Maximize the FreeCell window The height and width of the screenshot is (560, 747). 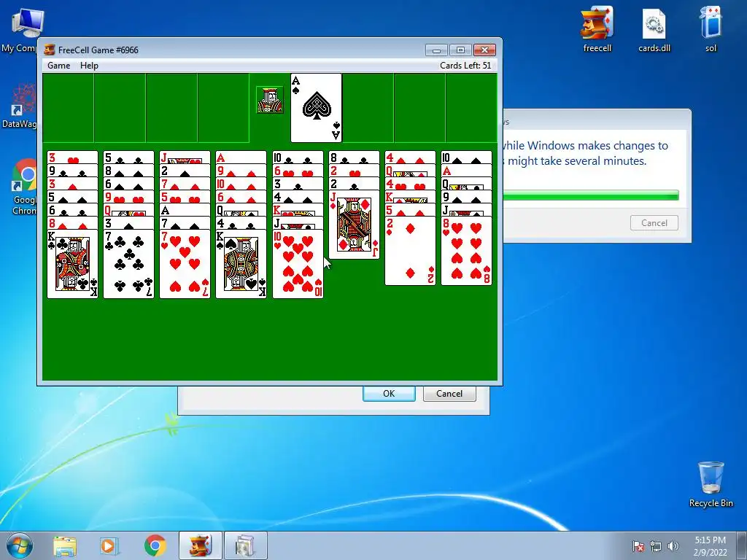coord(460,50)
